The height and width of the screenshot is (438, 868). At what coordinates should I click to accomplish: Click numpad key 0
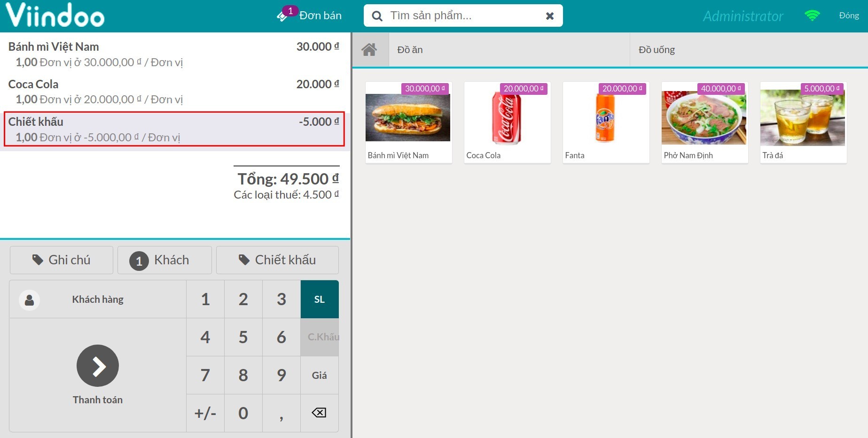(x=243, y=413)
